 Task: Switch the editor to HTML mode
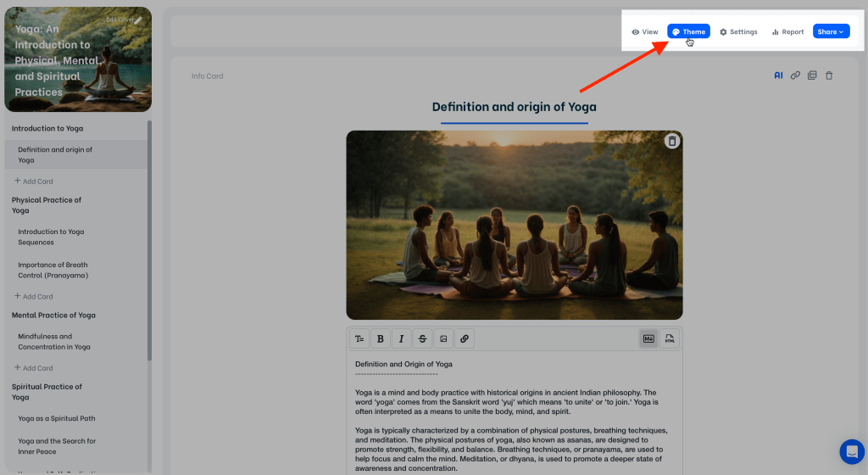click(670, 338)
